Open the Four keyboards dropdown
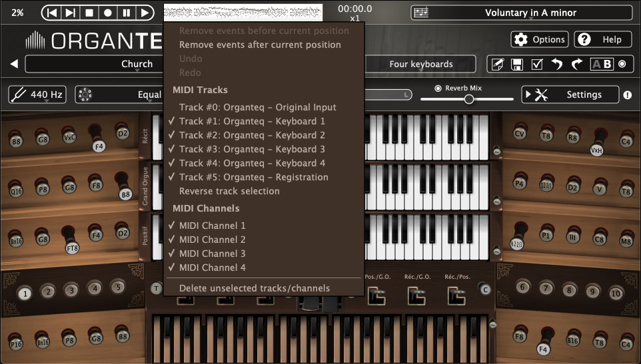This screenshot has height=364, width=641. pos(420,64)
